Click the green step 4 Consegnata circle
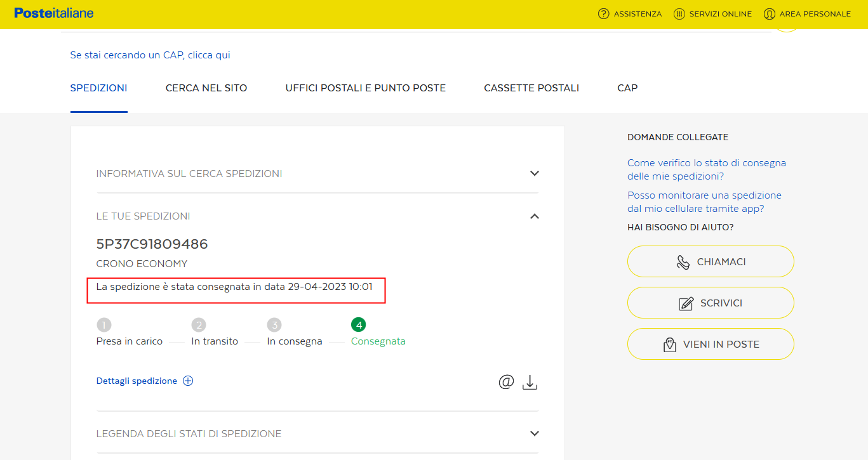Screen dimensions: 868x460 point(359,325)
